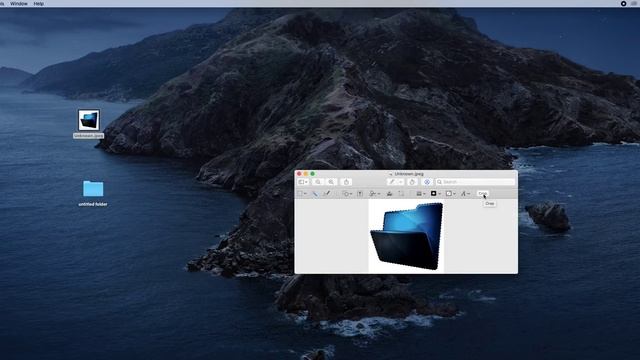Open the Sign signature dropdown
The image size is (640, 360).
(x=375, y=193)
